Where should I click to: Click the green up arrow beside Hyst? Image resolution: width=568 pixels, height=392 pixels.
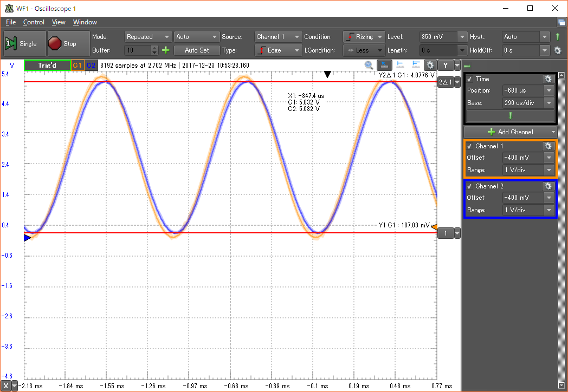tap(557, 37)
